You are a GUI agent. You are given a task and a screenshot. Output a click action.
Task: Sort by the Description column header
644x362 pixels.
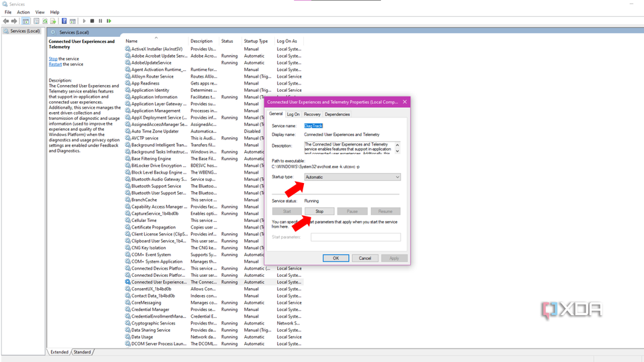coord(204,41)
